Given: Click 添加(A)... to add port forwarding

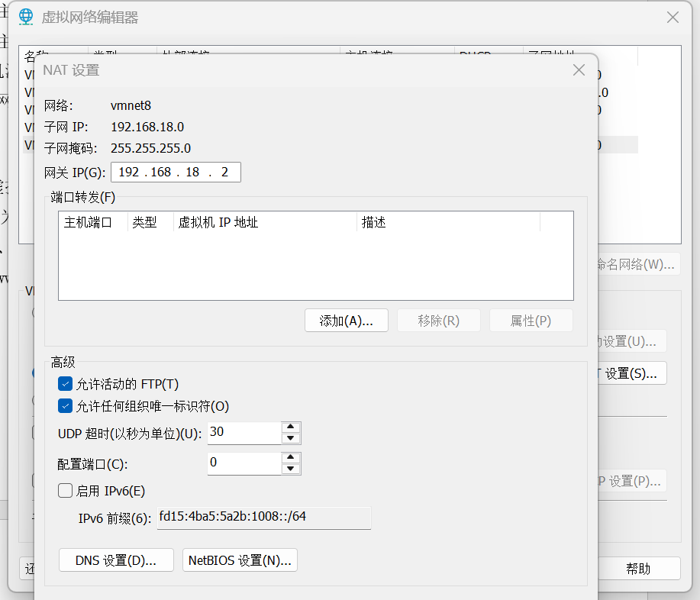Looking at the screenshot, I should click(x=347, y=321).
